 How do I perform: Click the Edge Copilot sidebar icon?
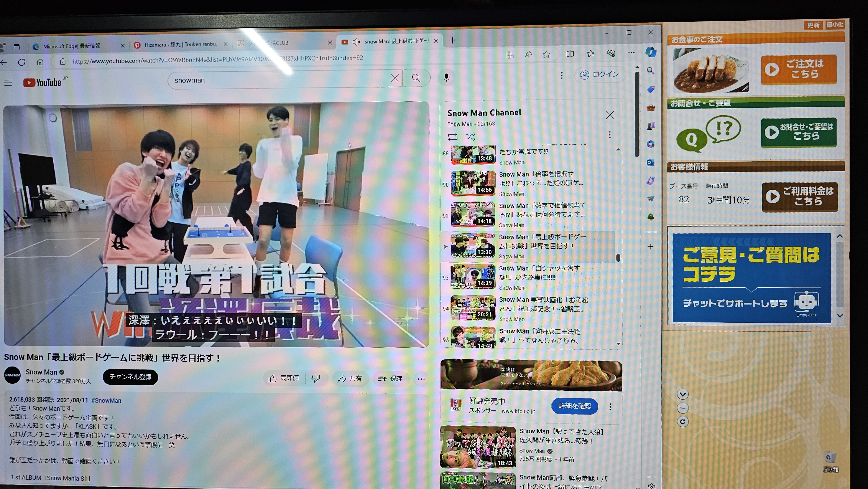click(x=651, y=52)
